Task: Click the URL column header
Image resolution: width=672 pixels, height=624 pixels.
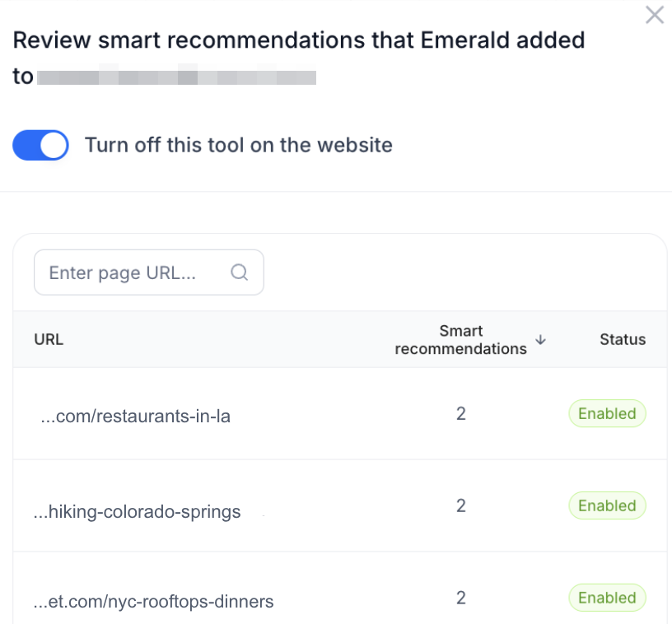Action: pyautogui.click(x=49, y=339)
